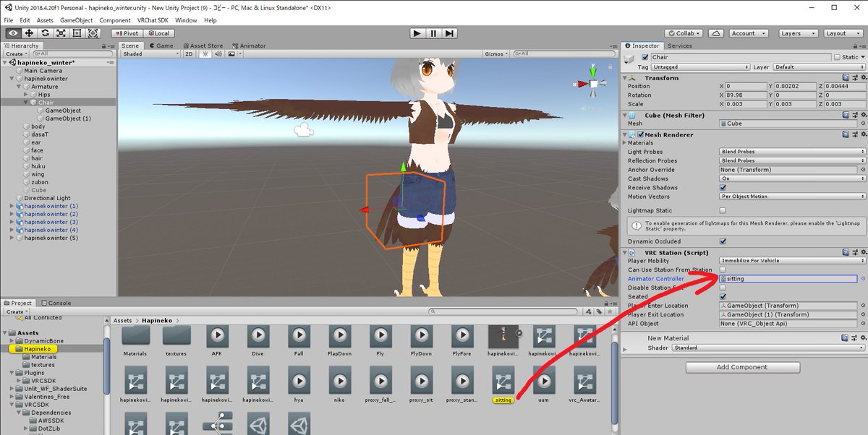This screenshot has height=435, width=868.
Task: Select the Hand view tool
Action: coord(13,33)
